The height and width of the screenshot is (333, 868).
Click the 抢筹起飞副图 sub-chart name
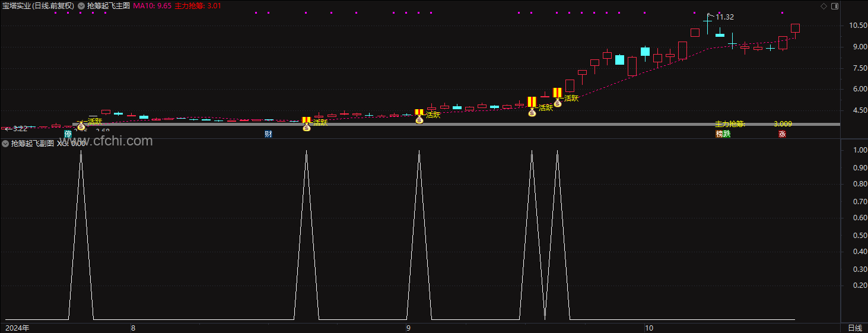click(x=33, y=144)
